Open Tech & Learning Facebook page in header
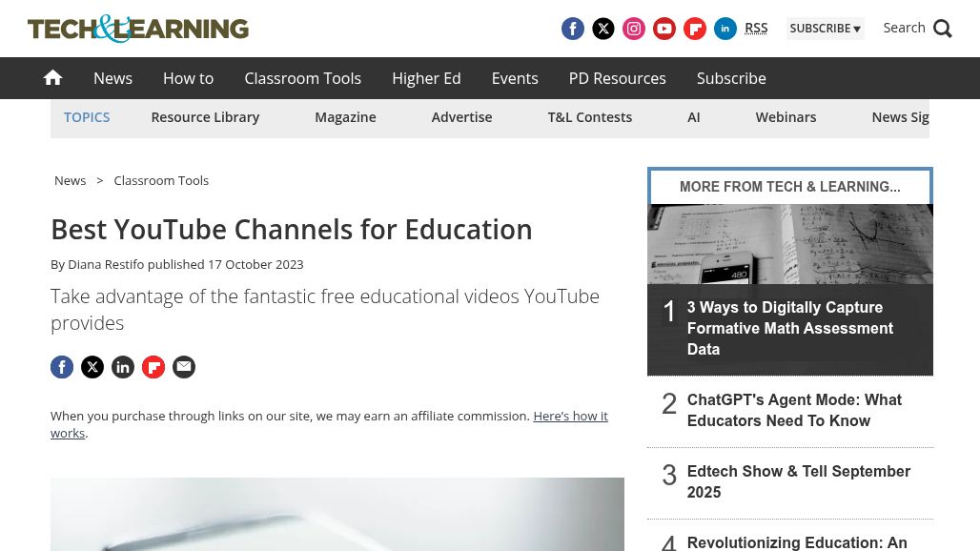 coord(573,29)
